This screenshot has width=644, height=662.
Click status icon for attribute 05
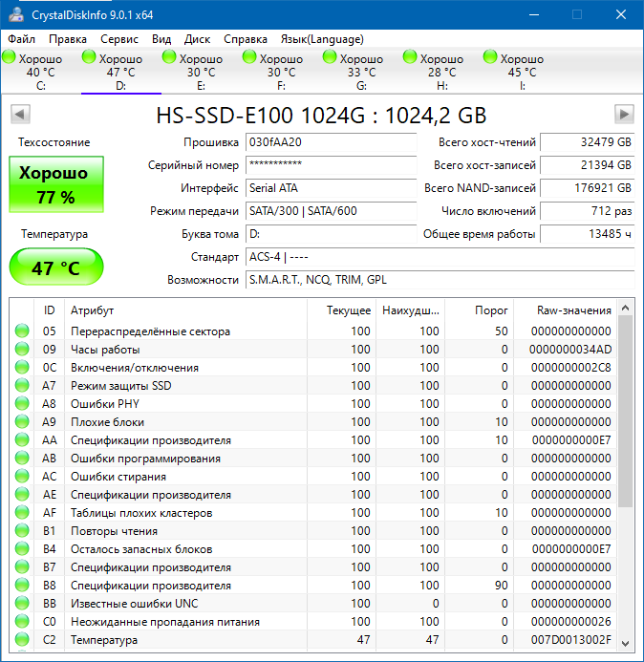coord(22,331)
